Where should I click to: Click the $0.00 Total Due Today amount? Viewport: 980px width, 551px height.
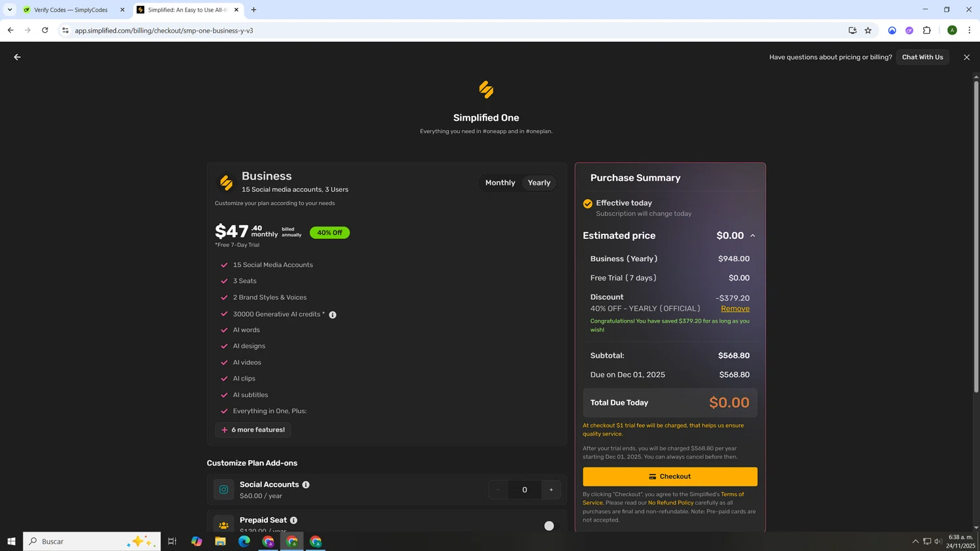click(729, 403)
